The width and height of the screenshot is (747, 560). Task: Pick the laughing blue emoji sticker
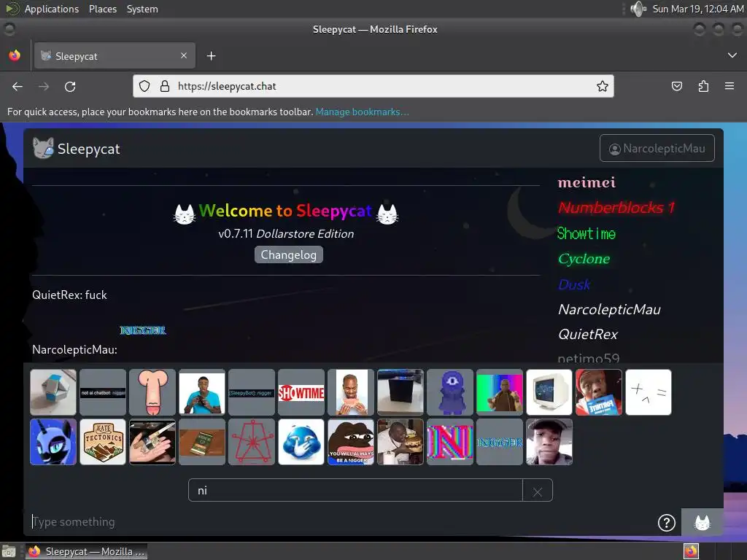point(301,442)
